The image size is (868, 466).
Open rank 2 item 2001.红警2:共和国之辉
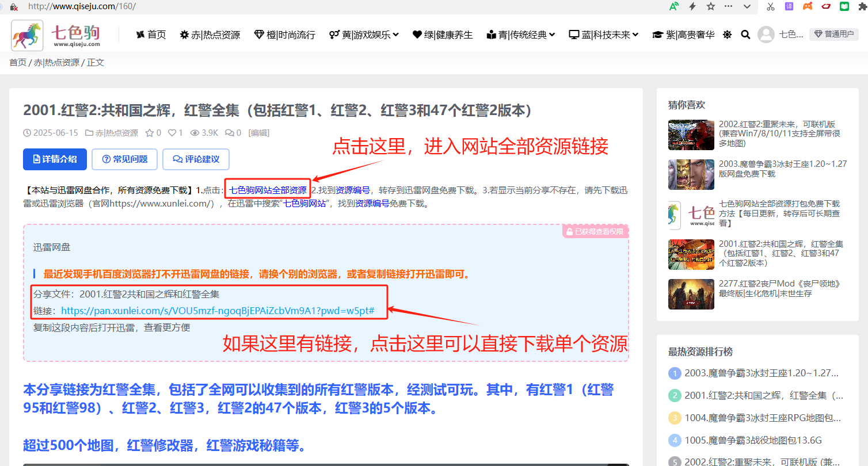(764, 395)
